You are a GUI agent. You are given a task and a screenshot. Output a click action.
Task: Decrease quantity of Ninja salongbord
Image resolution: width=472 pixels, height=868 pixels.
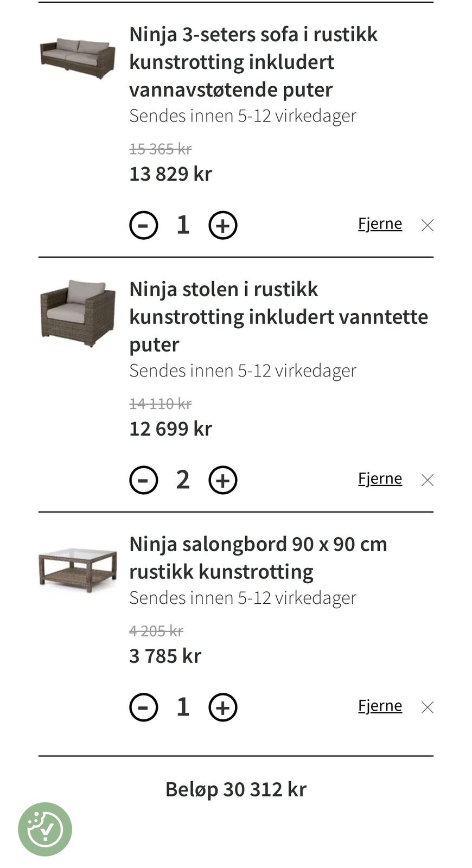(x=144, y=707)
